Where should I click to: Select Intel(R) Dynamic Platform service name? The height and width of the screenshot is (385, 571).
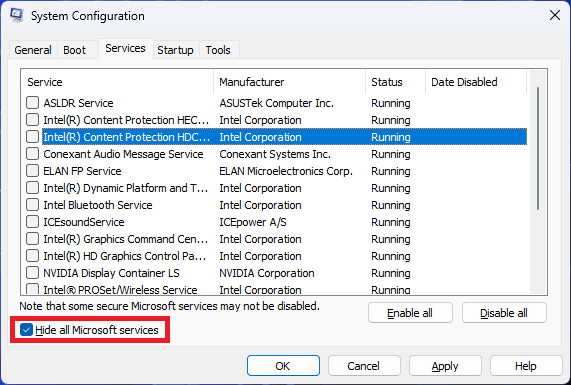(x=126, y=188)
